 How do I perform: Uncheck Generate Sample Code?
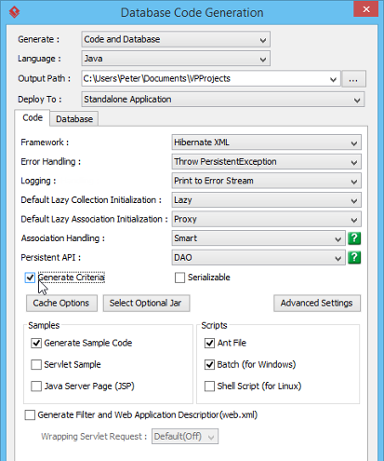[36, 343]
